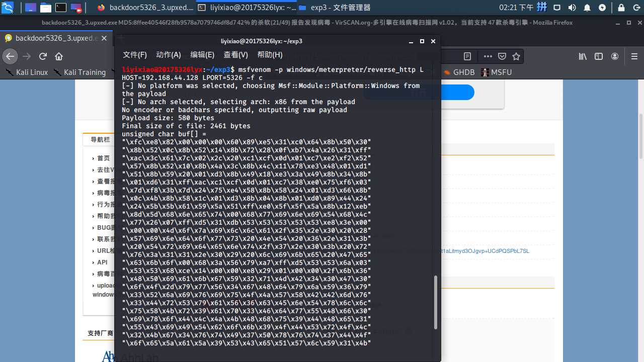Go back in Firefox
Image resolution: width=644 pixels, height=362 pixels.
[10, 56]
